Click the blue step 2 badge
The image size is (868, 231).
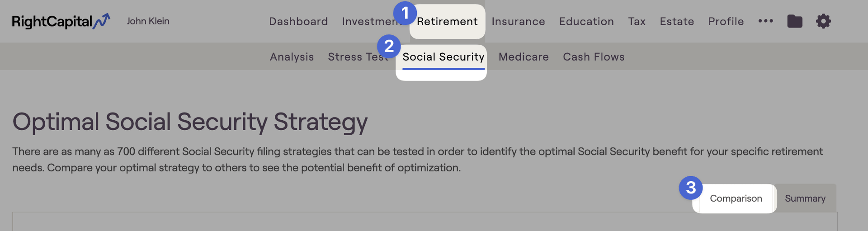point(389,46)
